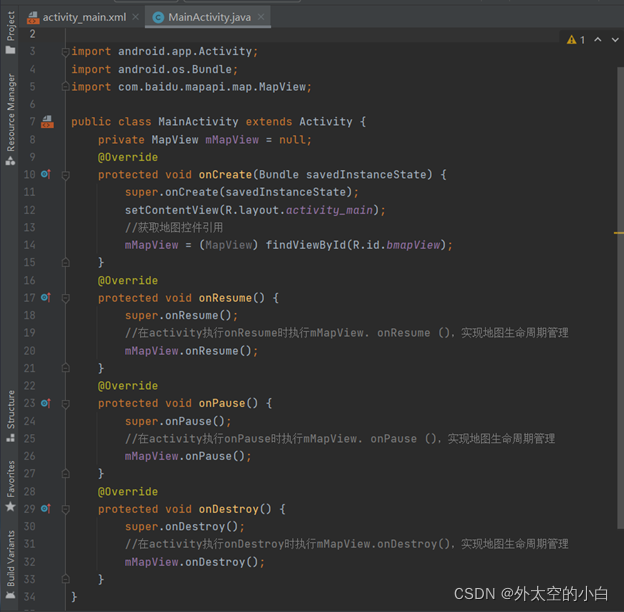Collapse the onCreate method fold marker
Image resolution: width=624 pixels, height=612 pixels.
tap(66, 175)
